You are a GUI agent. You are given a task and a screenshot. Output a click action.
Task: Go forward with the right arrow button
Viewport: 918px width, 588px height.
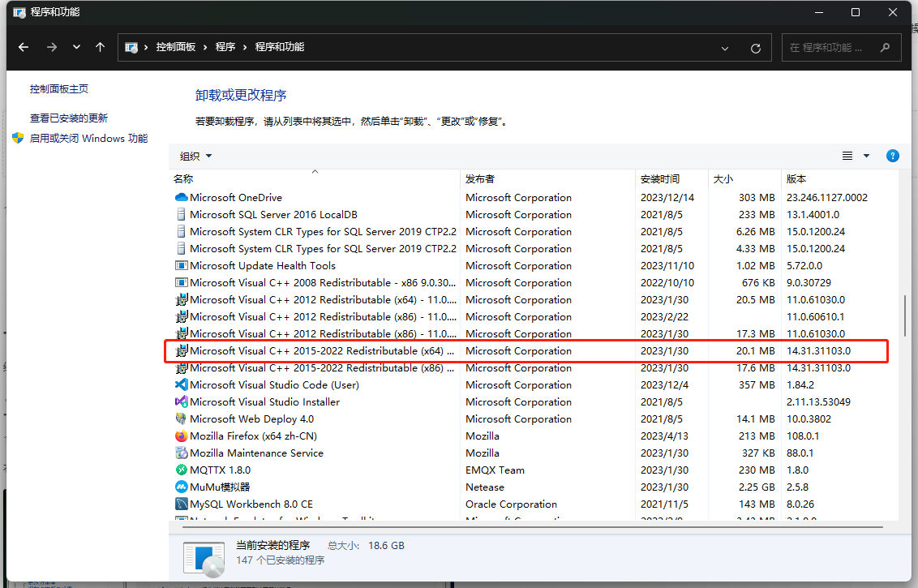tap(52, 47)
